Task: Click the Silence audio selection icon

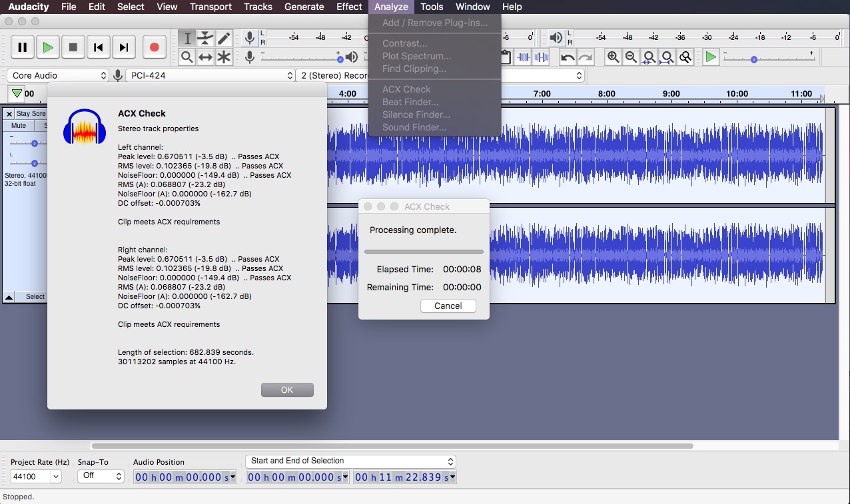Action: pyautogui.click(x=542, y=57)
